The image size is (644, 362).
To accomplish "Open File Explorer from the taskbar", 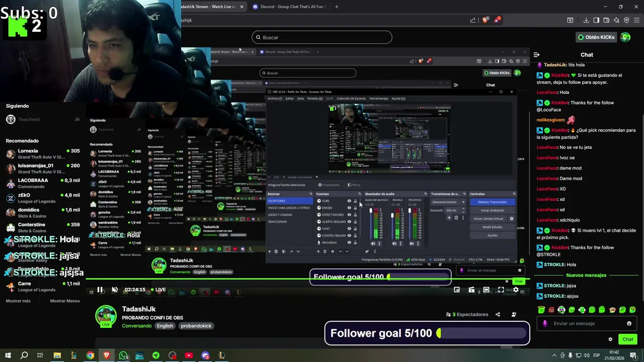I will coord(57,355).
